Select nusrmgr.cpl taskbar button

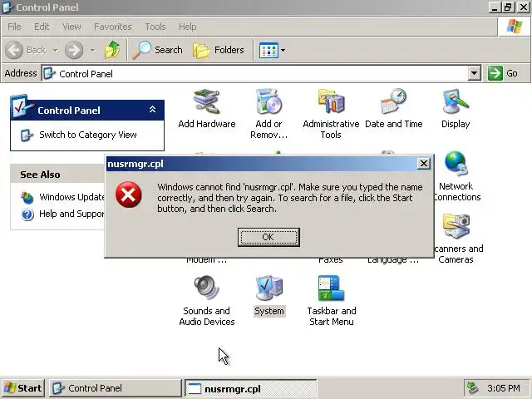(251, 388)
